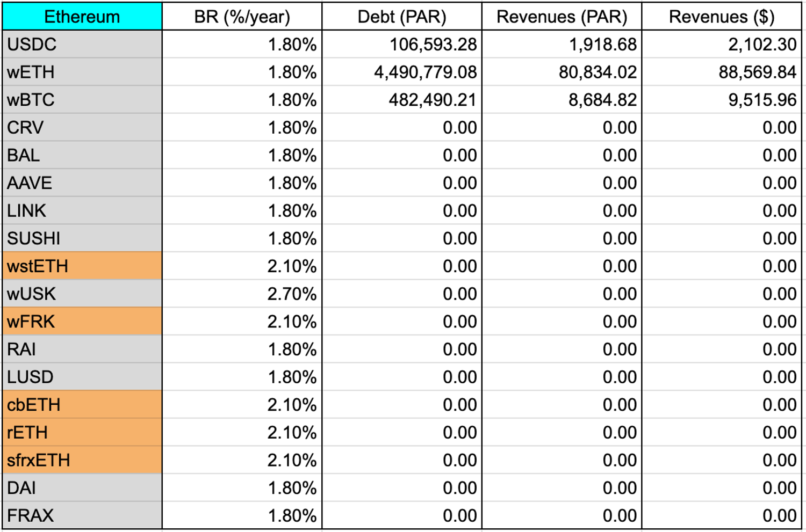The width and height of the screenshot is (806, 532).
Task: Click the sfrxETH borrow rate 2.10%
Action: (x=242, y=460)
